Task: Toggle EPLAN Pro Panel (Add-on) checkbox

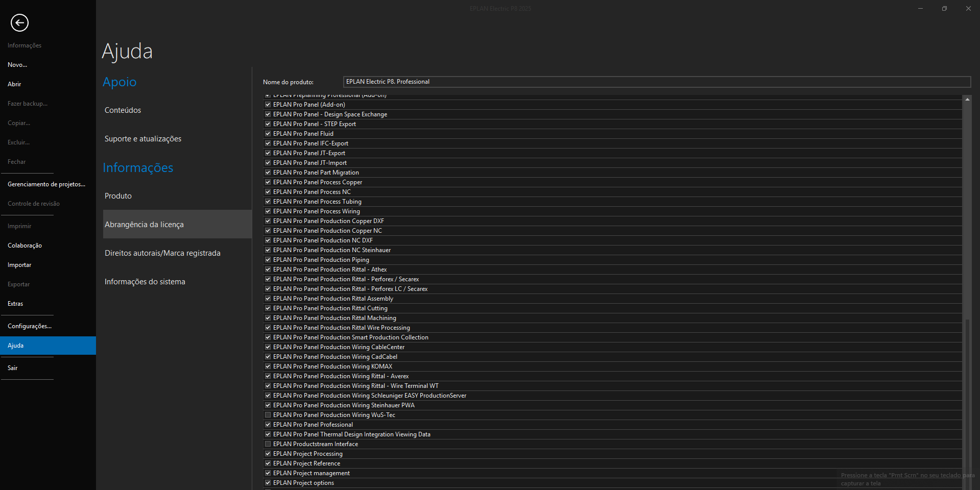Action: coord(268,105)
